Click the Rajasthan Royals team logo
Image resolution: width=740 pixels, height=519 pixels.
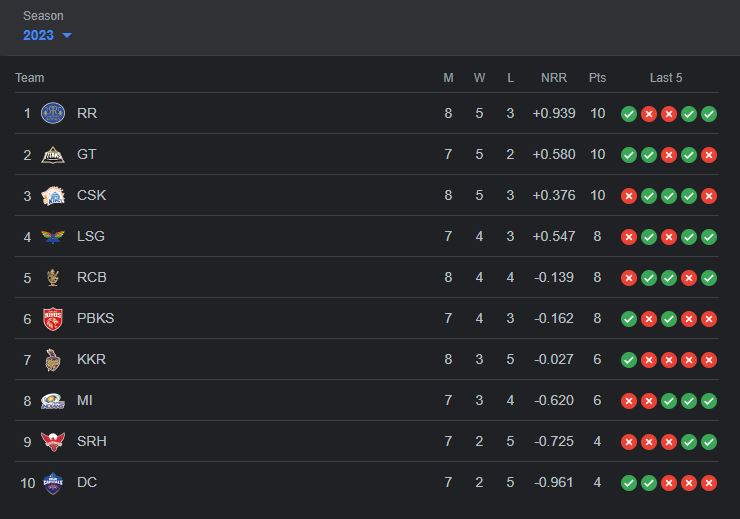53,113
